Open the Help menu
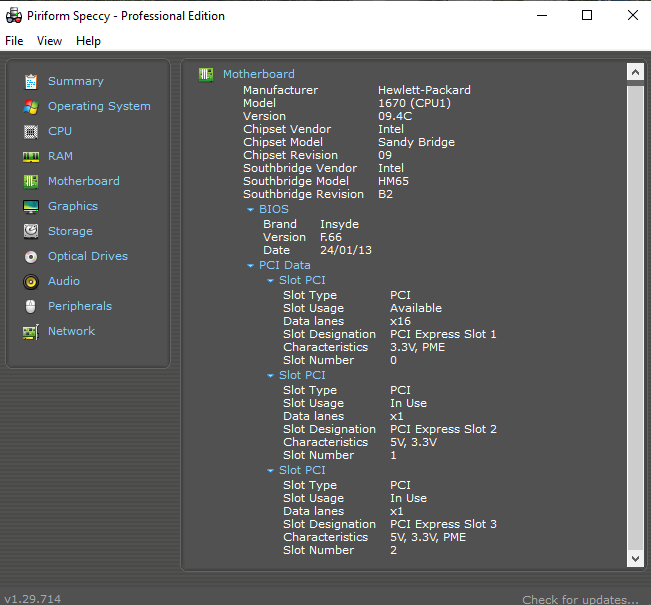This screenshot has width=651, height=605. (x=88, y=41)
